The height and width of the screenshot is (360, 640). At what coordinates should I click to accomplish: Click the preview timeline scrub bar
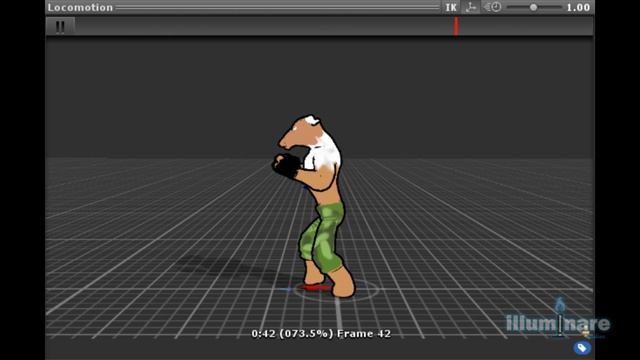(x=334, y=27)
